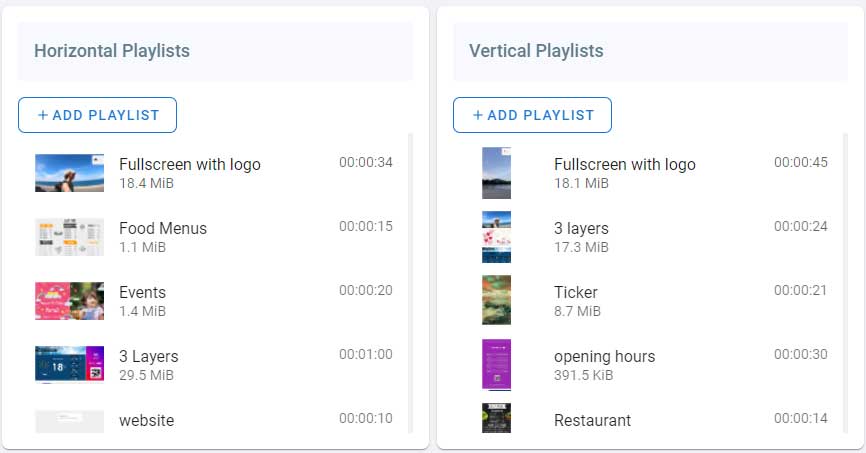Viewport: 866px width, 453px height.
Task: Select the Events playlist name
Action: click(x=142, y=292)
